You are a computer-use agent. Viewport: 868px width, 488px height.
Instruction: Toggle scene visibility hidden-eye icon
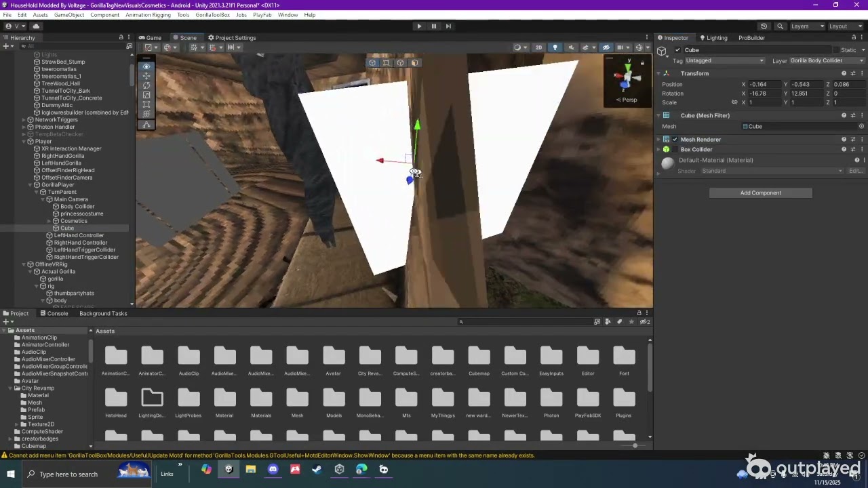click(x=606, y=47)
